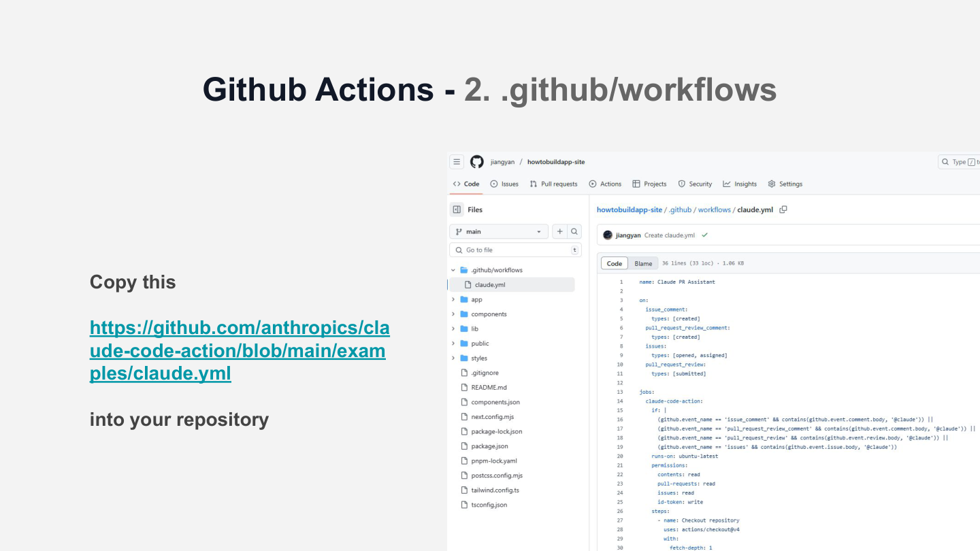The image size is (980, 551).
Task: Expand the components folder chevron
Action: [x=453, y=314]
